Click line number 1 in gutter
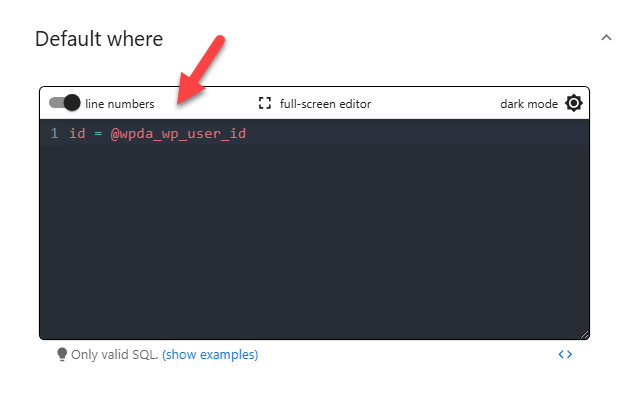 54,133
